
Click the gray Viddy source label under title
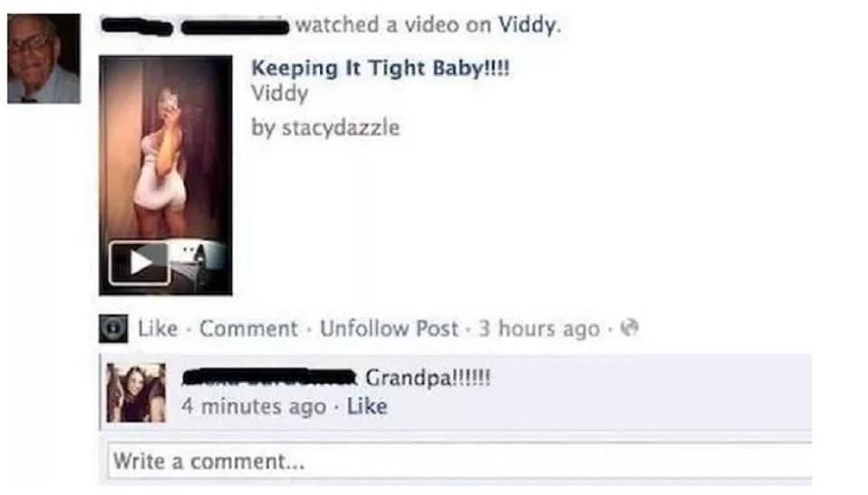(x=279, y=93)
